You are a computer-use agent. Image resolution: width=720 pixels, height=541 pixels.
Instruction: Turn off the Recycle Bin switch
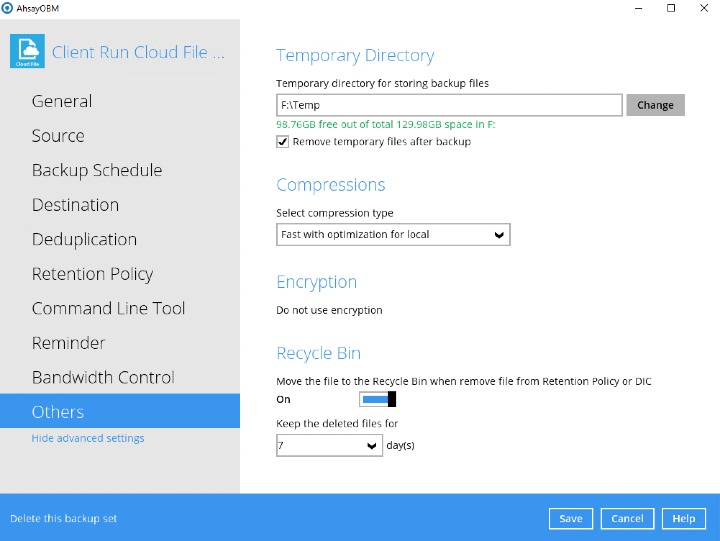[x=378, y=400]
